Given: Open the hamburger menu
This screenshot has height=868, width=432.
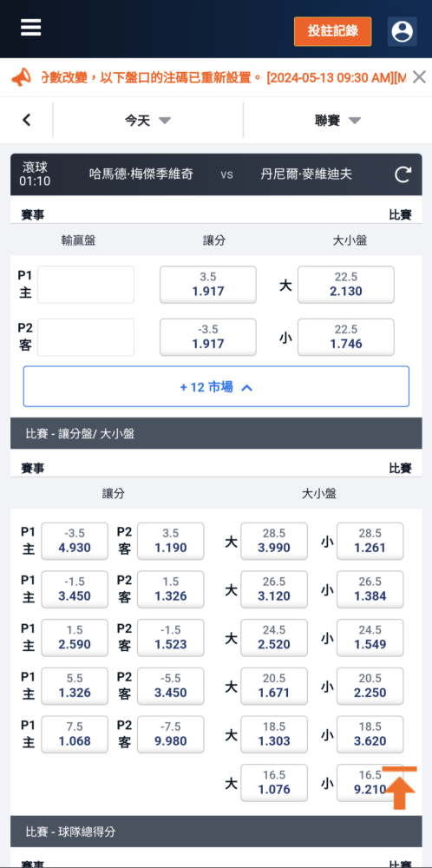Looking at the screenshot, I should [x=31, y=27].
